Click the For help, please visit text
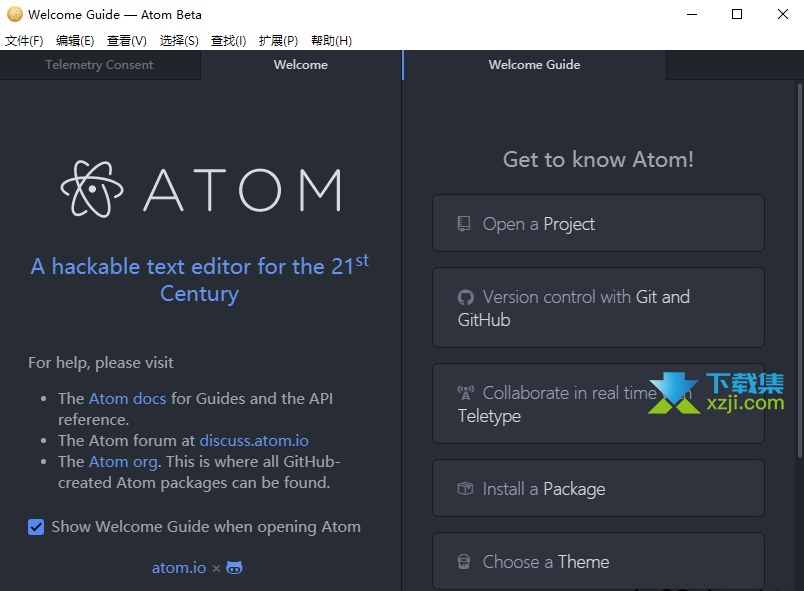Screen dimensions: 804x591 pos(100,362)
